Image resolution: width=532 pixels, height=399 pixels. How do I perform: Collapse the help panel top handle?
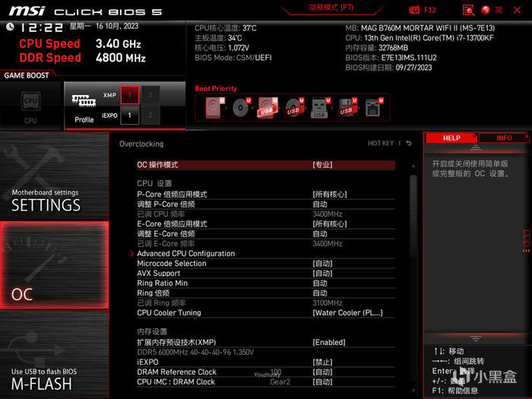476,147
